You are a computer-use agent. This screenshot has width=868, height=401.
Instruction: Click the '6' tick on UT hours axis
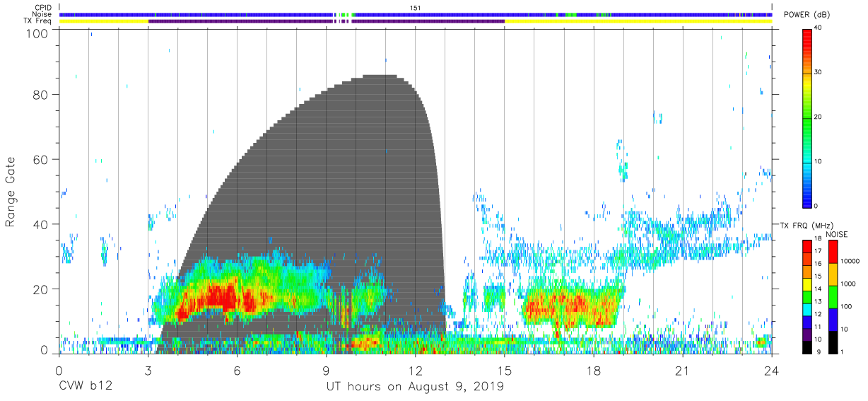pos(237,371)
